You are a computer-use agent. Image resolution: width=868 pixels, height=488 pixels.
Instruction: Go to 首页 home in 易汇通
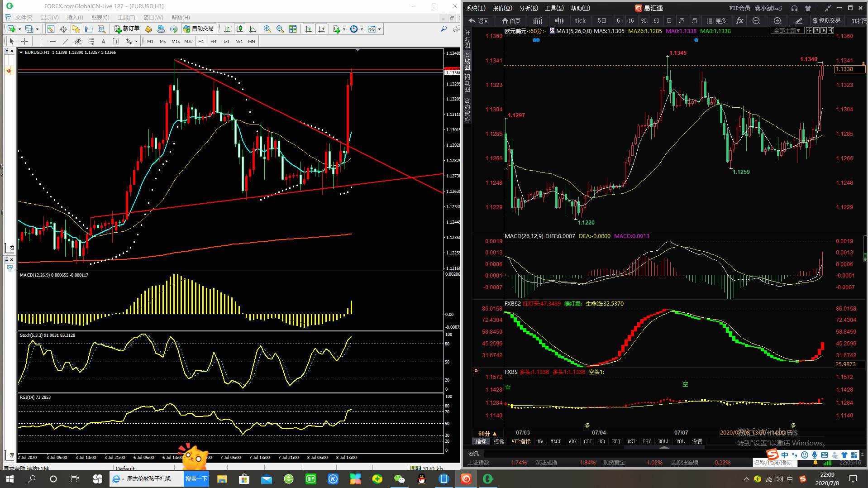pyautogui.click(x=511, y=21)
